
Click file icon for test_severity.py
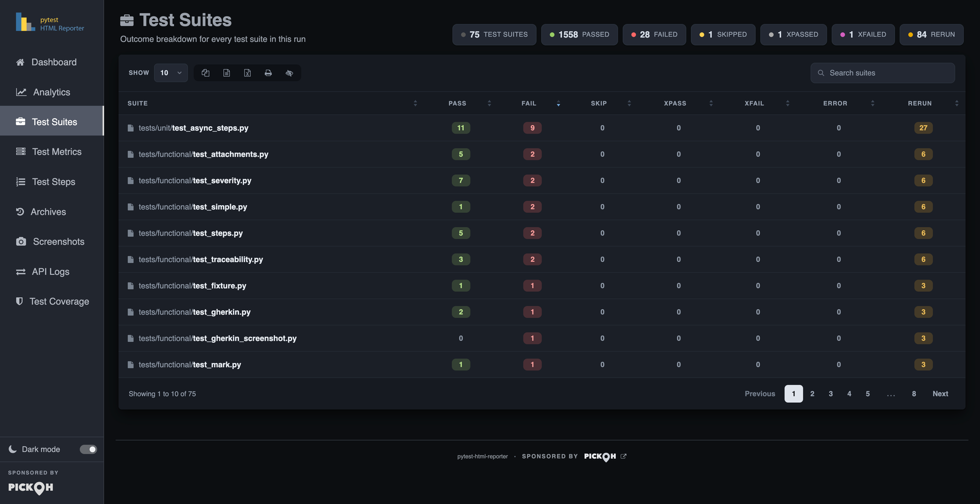tap(131, 181)
